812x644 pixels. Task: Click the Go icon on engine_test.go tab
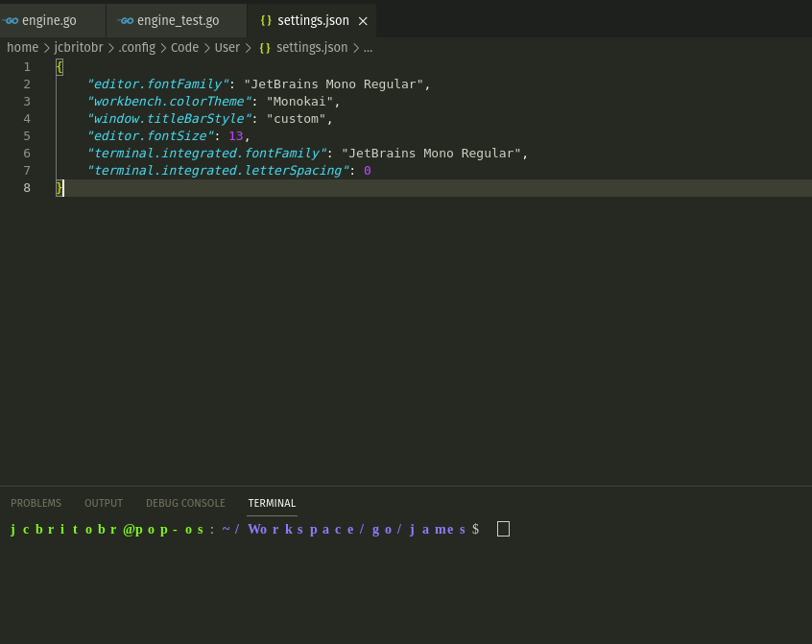click(x=125, y=18)
